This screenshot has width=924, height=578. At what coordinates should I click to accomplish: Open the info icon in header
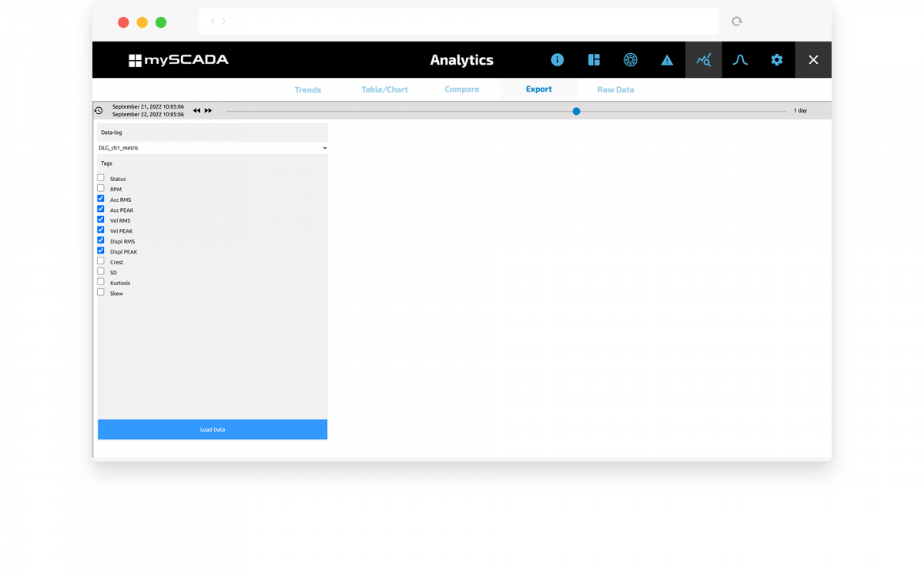(557, 60)
